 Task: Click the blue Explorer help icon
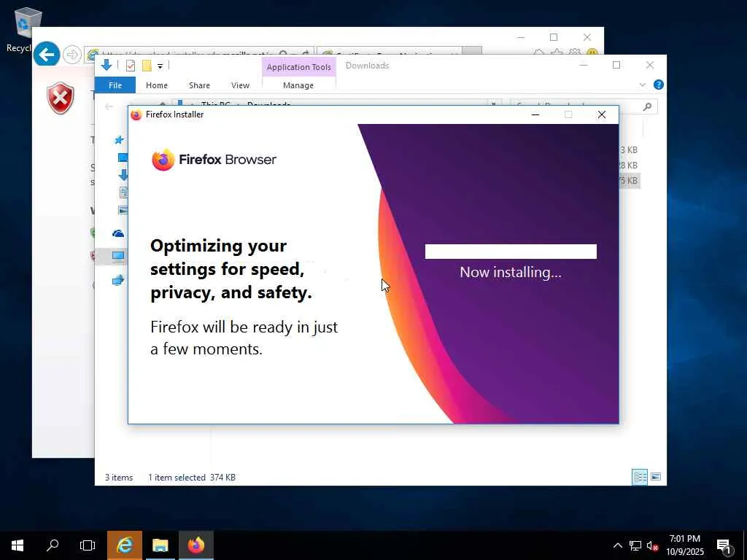[659, 85]
